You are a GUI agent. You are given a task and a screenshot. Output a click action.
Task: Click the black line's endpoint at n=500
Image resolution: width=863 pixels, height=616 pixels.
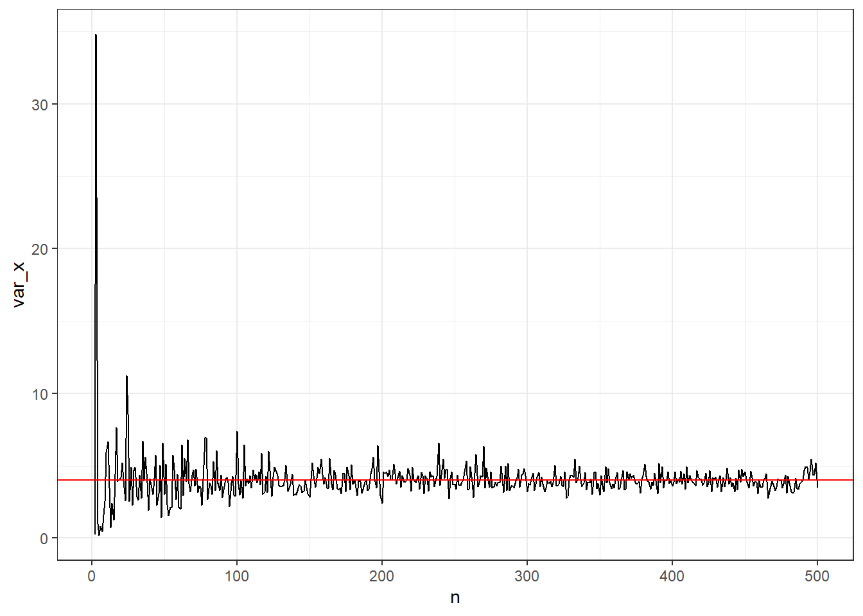(x=817, y=486)
